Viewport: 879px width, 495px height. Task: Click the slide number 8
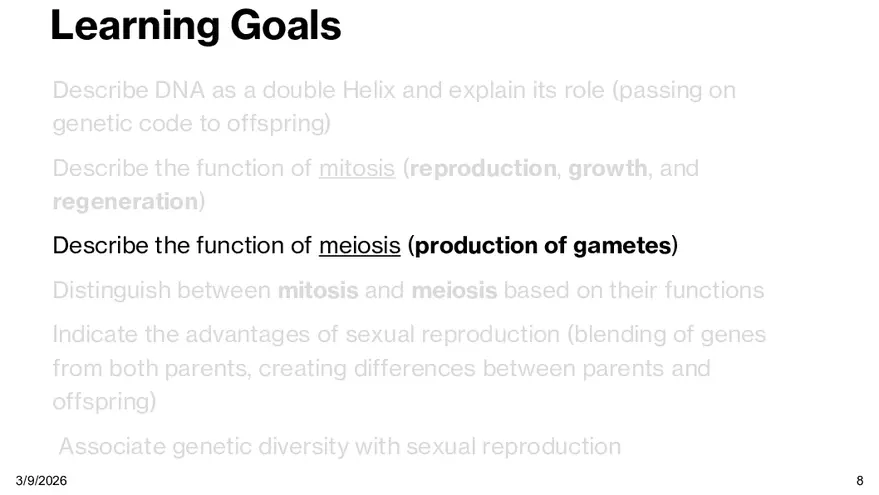point(860,481)
